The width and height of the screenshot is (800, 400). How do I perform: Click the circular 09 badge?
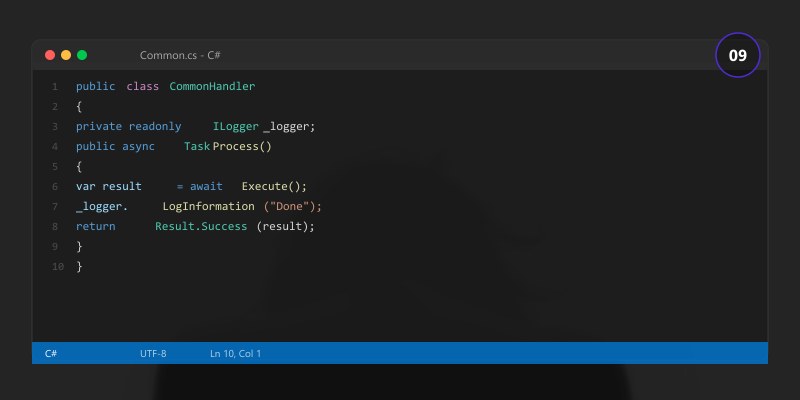(x=738, y=55)
